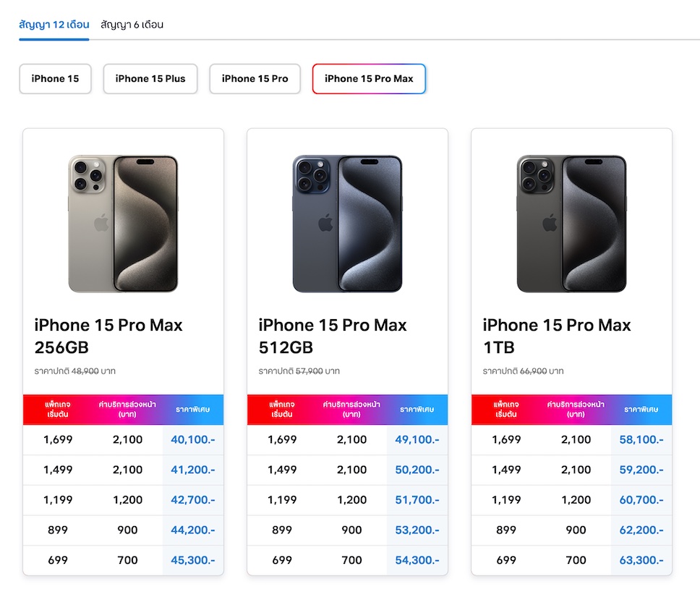Select the 63,300.- price in 1TB card
This screenshot has height=605, width=700.
coord(641,560)
